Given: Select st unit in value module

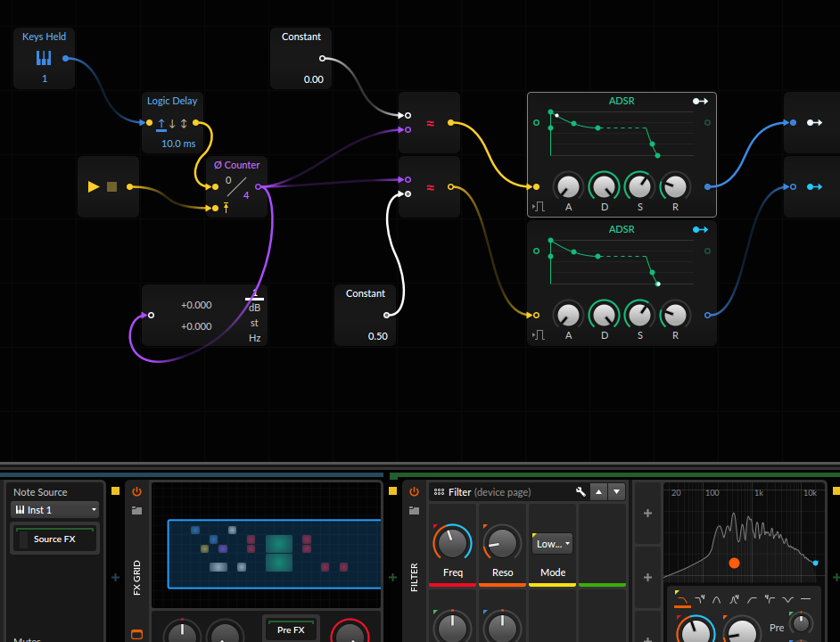Looking at the screenshot, I should click(x=254, y=323).
